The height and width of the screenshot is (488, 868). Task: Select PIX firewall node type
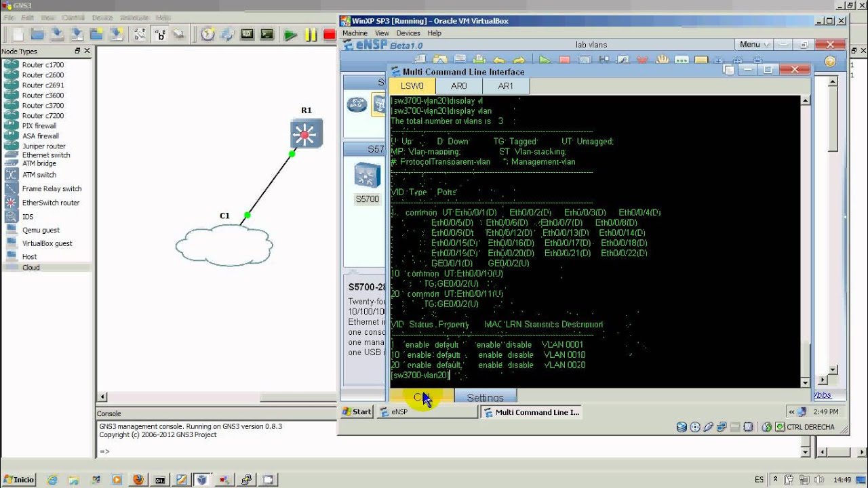pyautogui.click(x=39, y=126)
